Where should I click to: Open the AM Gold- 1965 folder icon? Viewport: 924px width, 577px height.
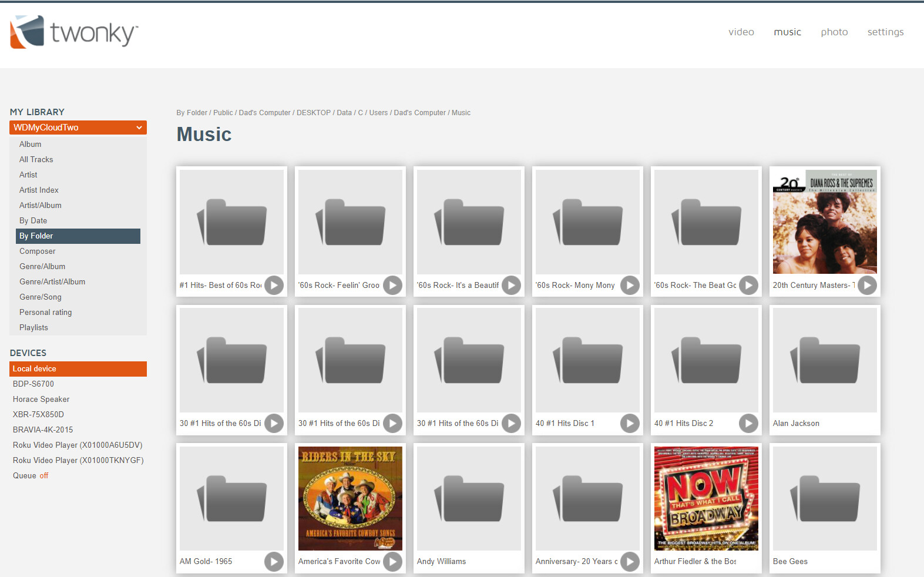pyautogui.click(x=231, y=498)
